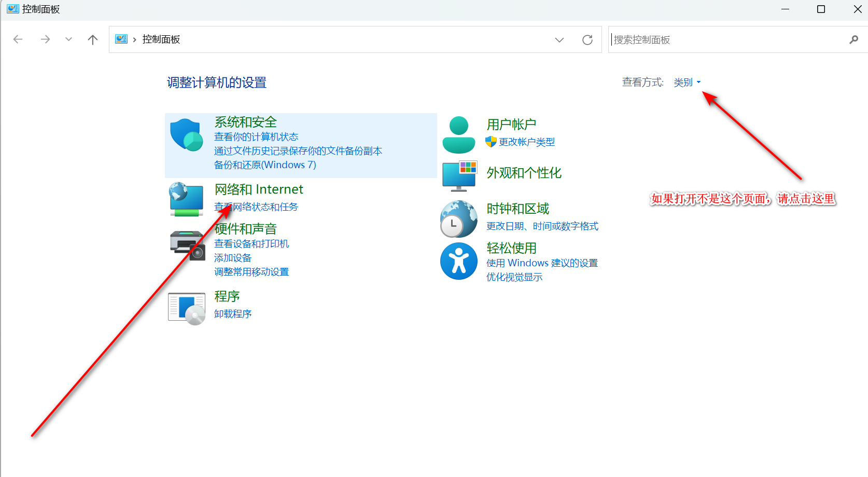The width and height of the screenshot is (868, 477).
Task: Click 更改帐户类型 link
Action: 526,142
